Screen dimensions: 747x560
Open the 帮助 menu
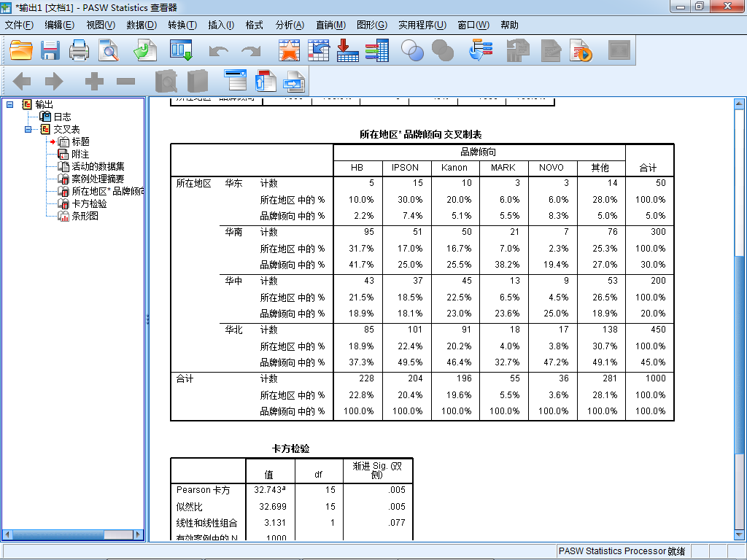[509, 25]
